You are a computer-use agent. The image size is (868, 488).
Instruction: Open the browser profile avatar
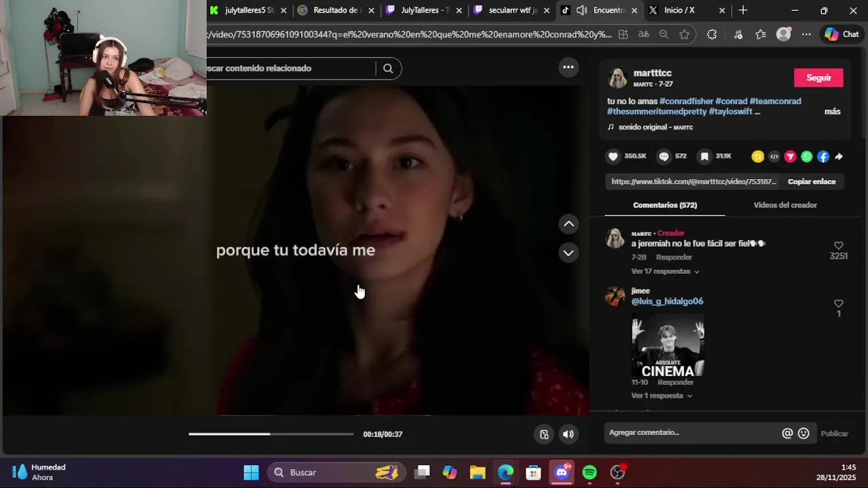pos(784,35)
